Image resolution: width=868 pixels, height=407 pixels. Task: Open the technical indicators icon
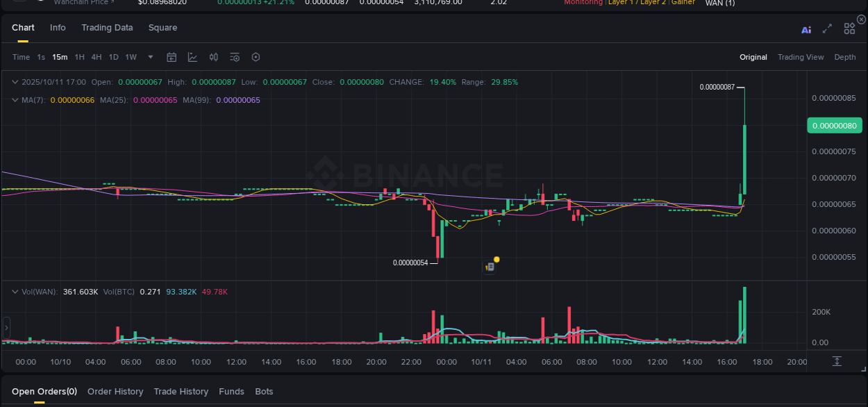192,57
